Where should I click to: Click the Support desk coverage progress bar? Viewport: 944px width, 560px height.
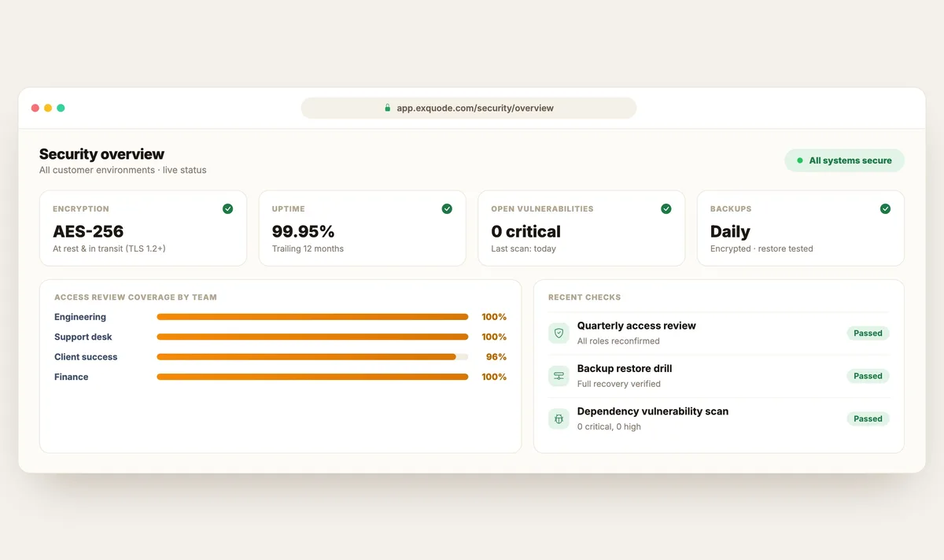[x=312, y=337]
